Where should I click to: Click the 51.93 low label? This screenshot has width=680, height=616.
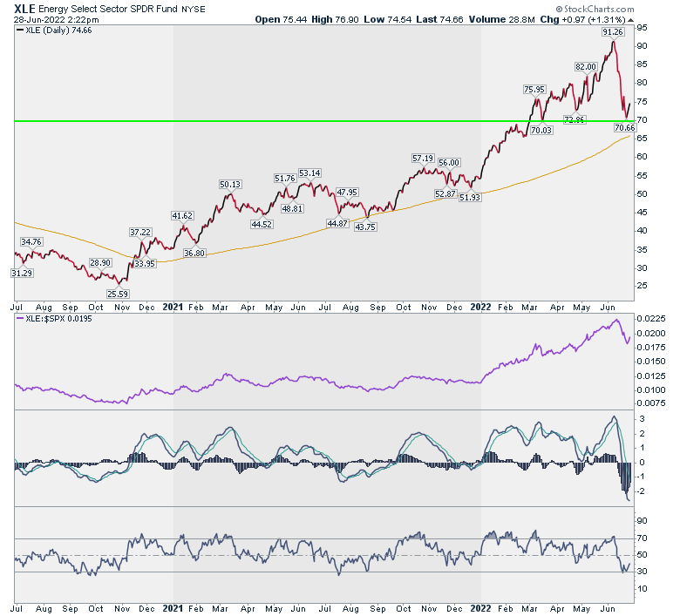point(470,197)
